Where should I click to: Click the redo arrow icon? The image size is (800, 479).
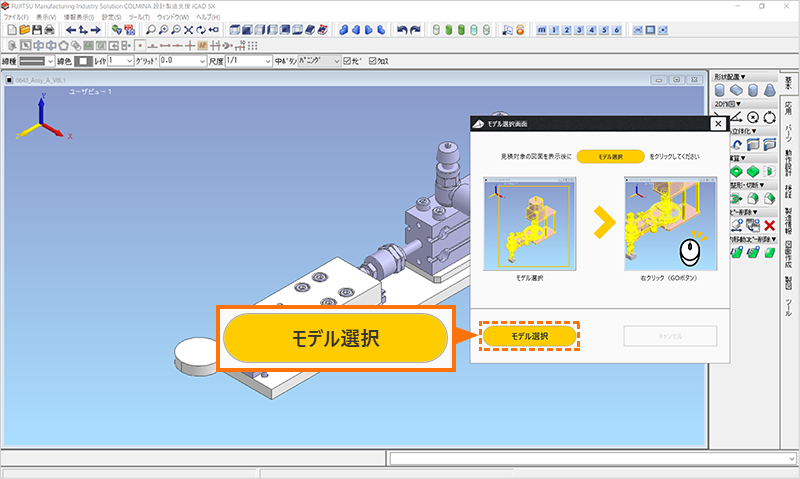415,30
